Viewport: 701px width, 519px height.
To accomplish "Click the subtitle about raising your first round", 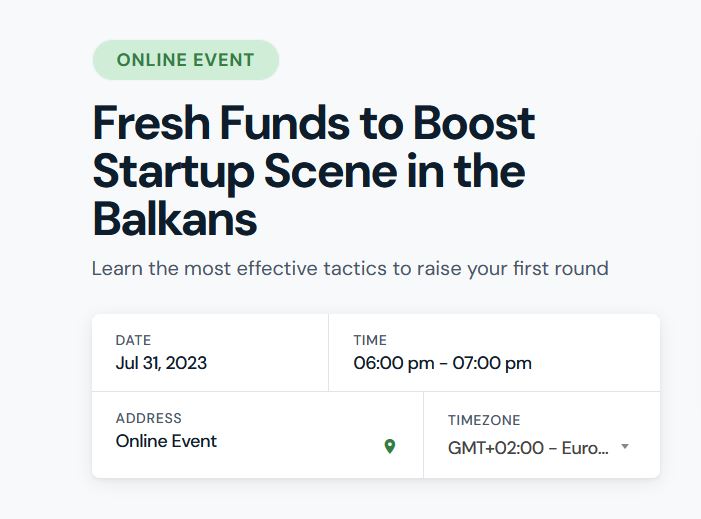I will (350, 269).
